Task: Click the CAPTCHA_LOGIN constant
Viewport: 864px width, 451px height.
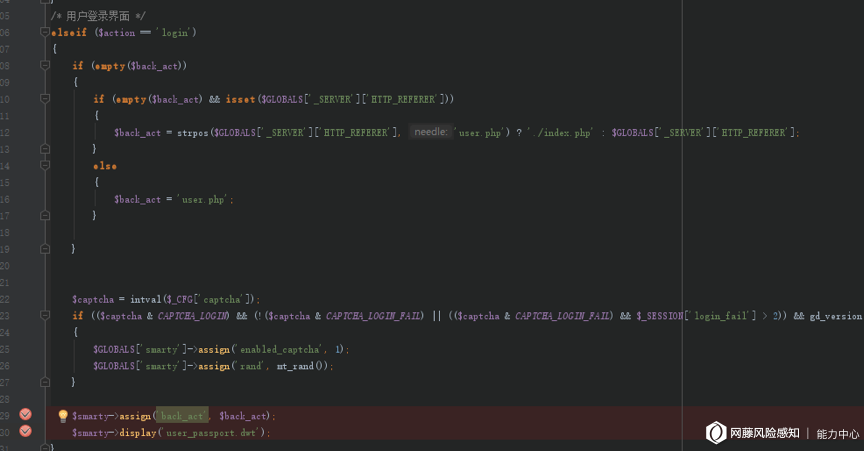Action: (x=193, y=316)
